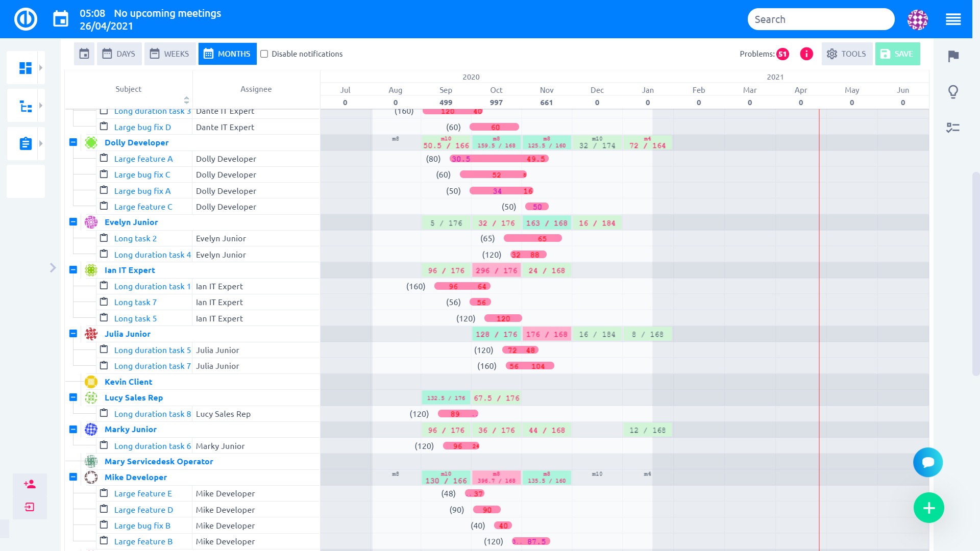Collapse the Mike Developer group
Viewport: 980px width, 551px height.
pos(73,477)
